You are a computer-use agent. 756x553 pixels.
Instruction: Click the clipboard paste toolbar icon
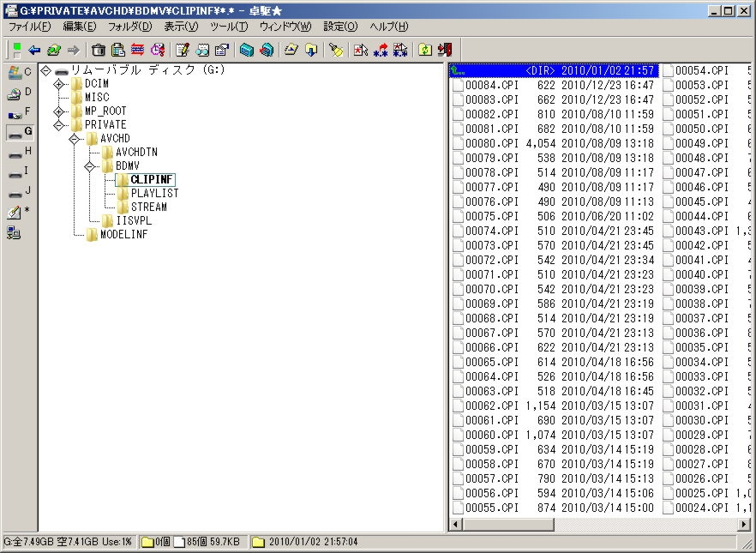tap(118, 50)
